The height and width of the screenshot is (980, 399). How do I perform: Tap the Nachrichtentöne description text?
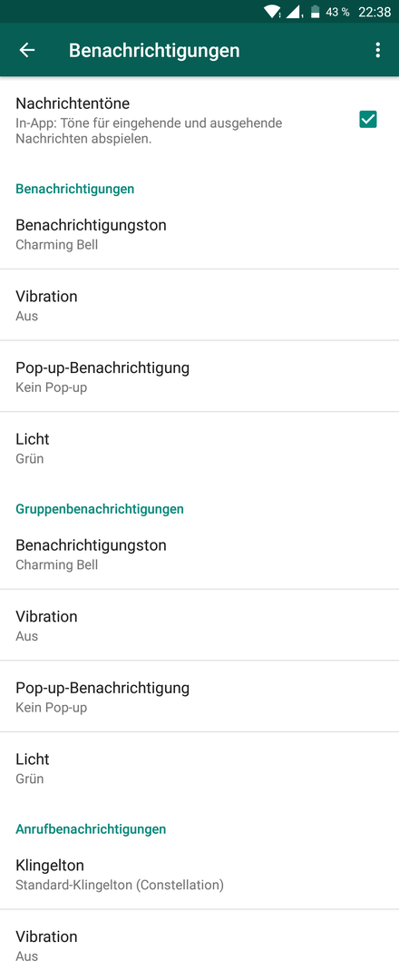[x=149, y=131]
